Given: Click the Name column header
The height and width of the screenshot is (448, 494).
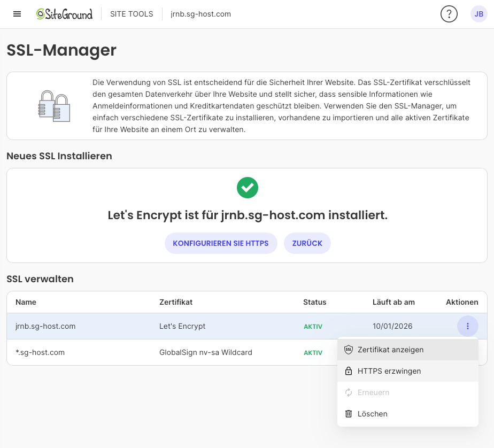Looking at the screenshot, I should pyautogui.click(x=26, y=302).
